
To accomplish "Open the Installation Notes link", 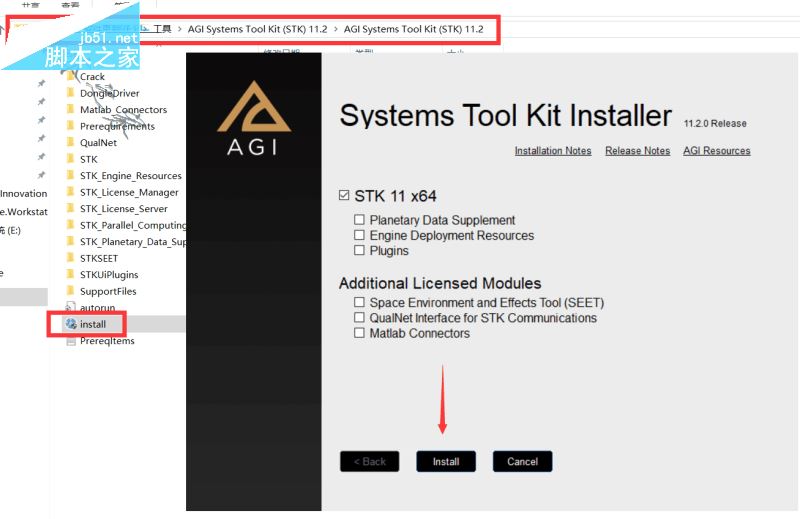I will pyautogui.click(x=553, y=151).
